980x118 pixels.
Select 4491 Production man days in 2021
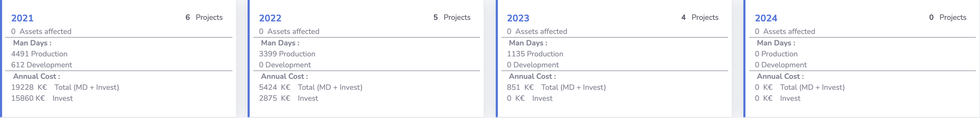(39, 54)
